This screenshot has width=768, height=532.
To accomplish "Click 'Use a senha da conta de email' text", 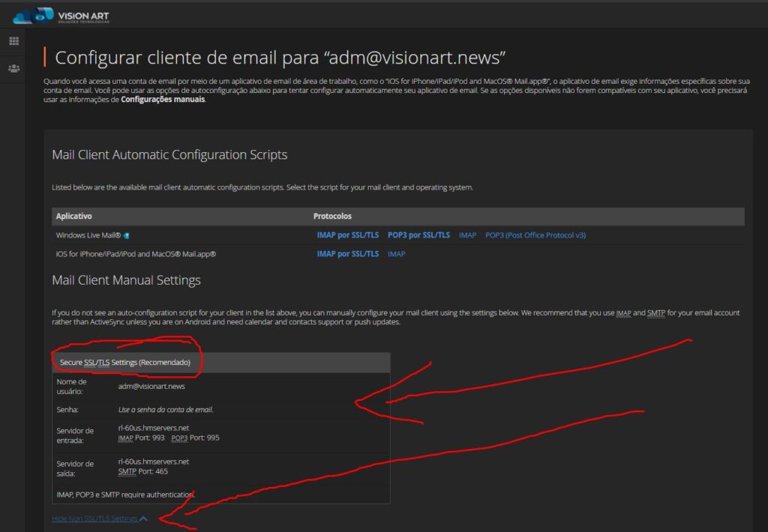I will [166, 410].
